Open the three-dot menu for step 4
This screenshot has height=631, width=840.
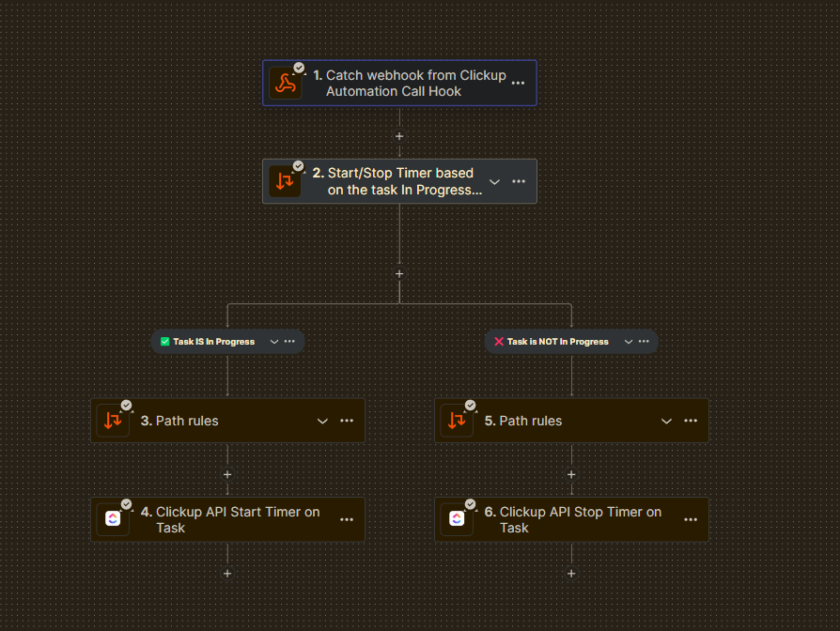347,519
